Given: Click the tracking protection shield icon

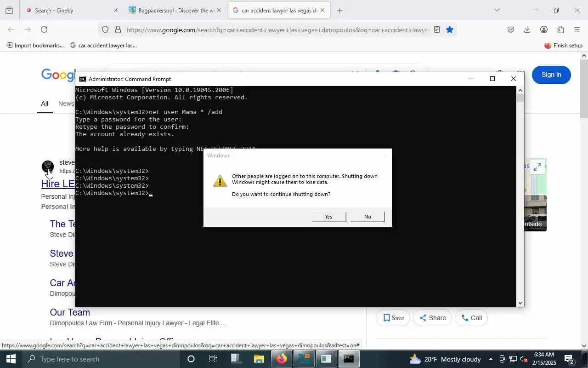Looking at the screenshot, I should (105, 29).
